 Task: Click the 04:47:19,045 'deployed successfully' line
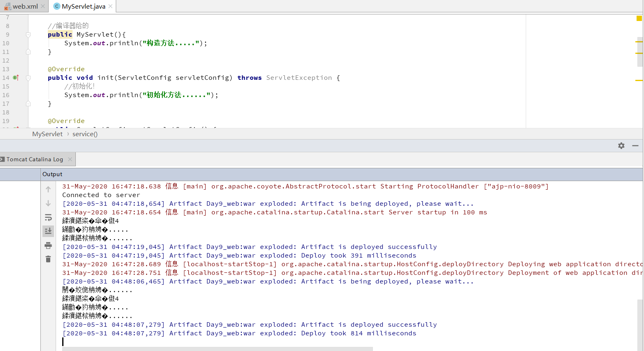(250, 247)
